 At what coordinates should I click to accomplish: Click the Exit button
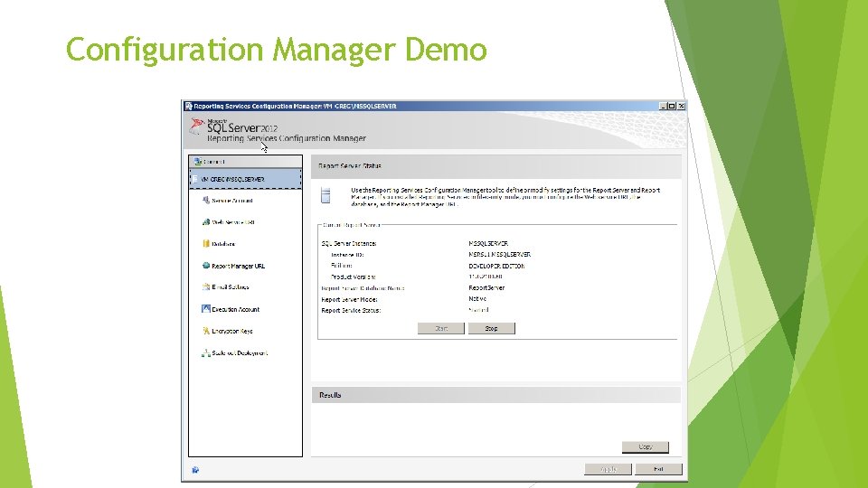659,469
